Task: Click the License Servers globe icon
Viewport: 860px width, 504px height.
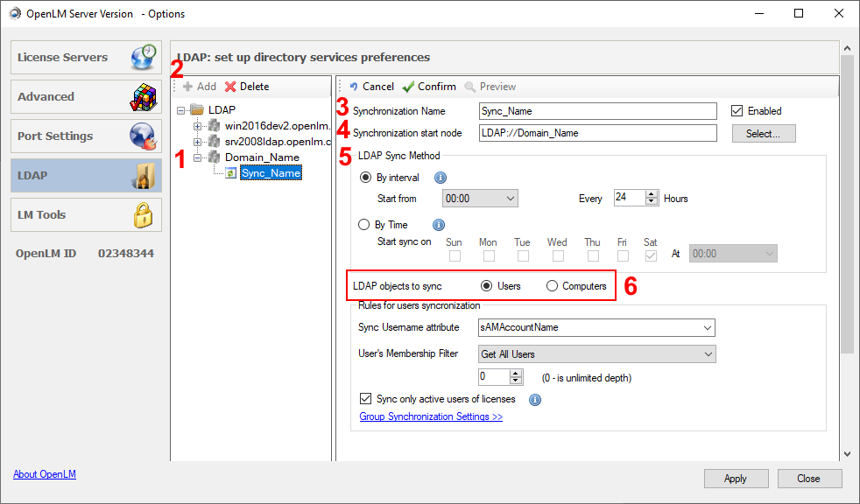Action: click(x=143, y=56)
